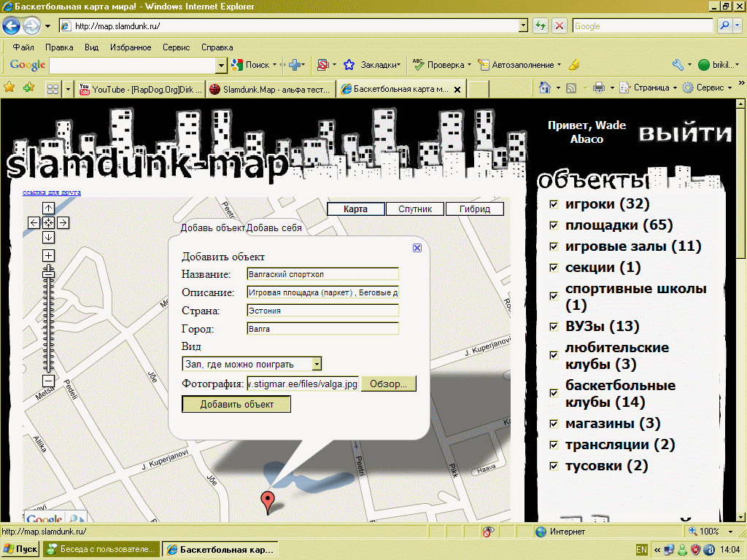Click the red map marker pin

(268, 502)
